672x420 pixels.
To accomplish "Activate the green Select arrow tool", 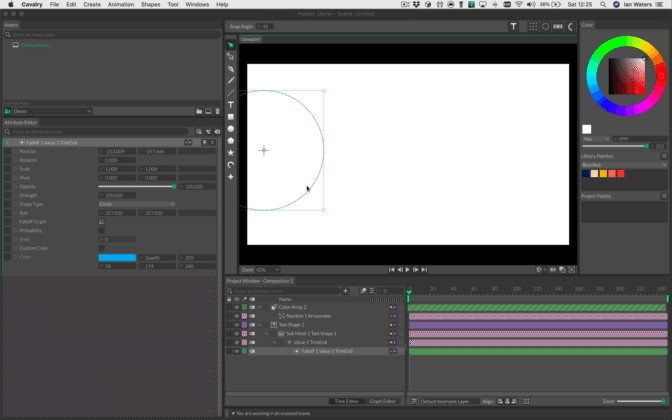I will tap(231, 45).
